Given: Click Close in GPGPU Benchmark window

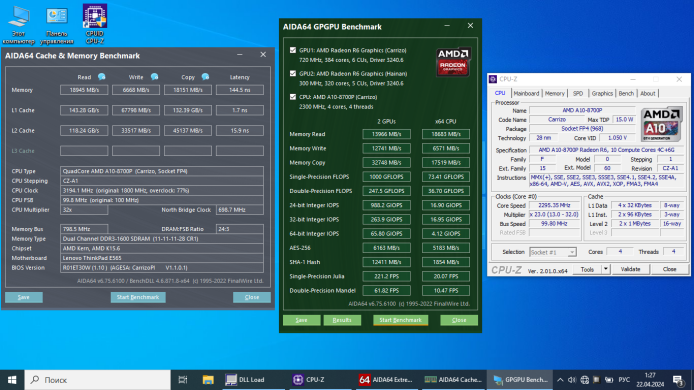Looking at the screenshot, I should (459, 320).
